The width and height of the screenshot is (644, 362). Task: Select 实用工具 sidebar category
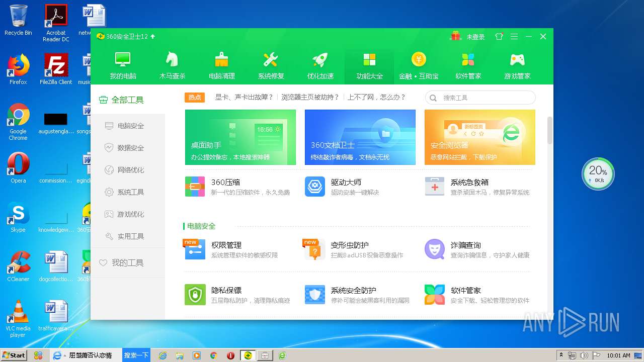click(x=128, y=236)
